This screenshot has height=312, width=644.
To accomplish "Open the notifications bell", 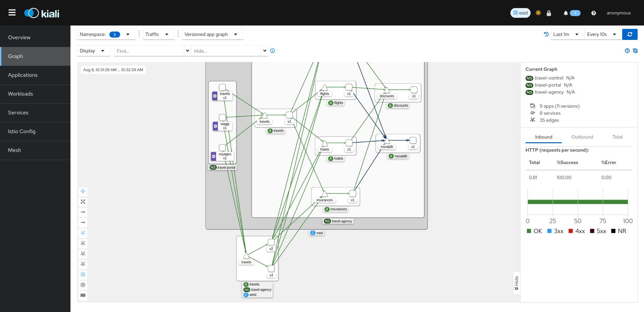I will pos(566,13).
